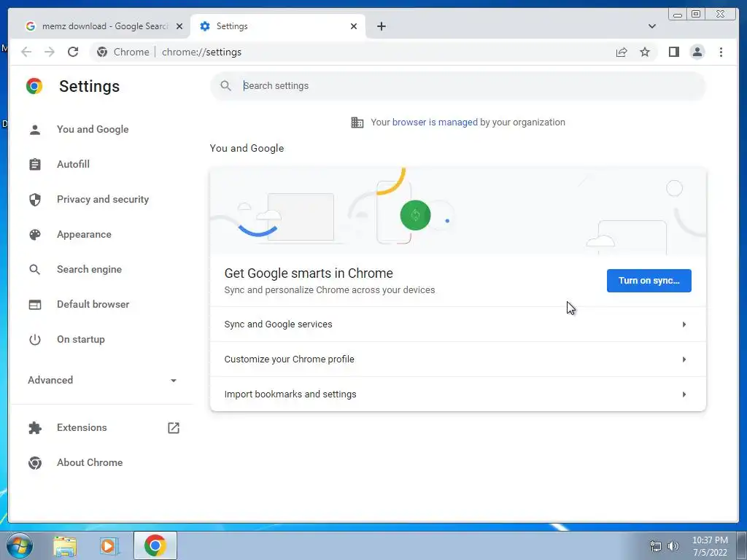The image size is (747, 560).
Task: Open Extensions from sidebar
Action: (x=82, y=427)
